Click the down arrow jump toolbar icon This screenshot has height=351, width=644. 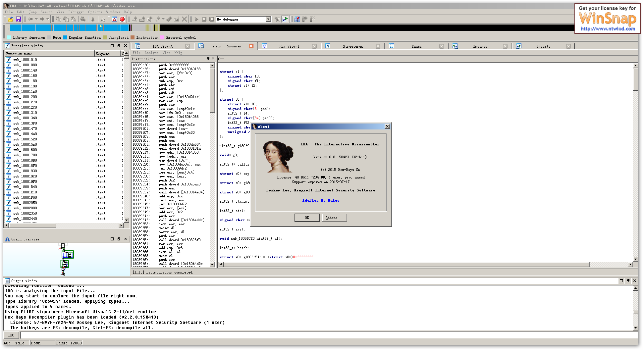93,19
